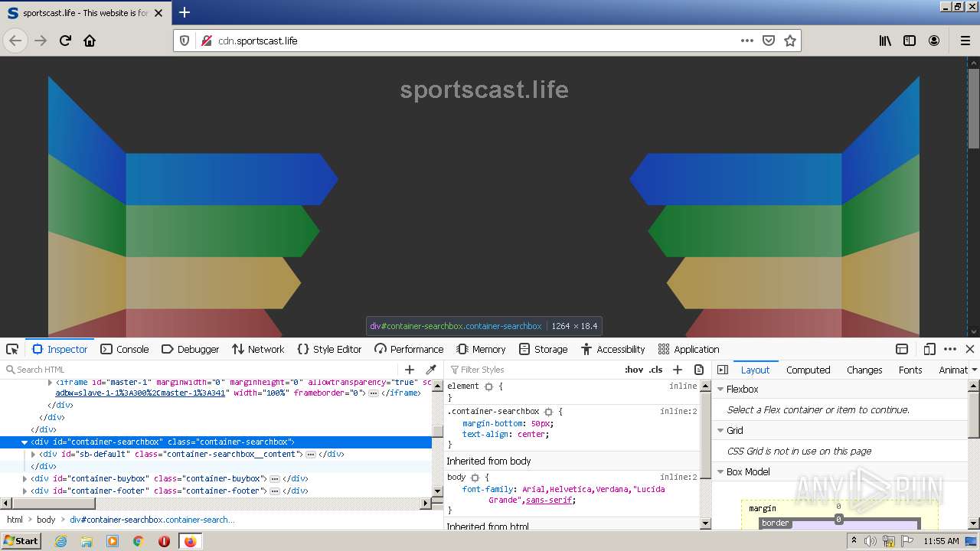Expand the container-buybox div node
Screen dimensions: 980x551
point(24,478)
